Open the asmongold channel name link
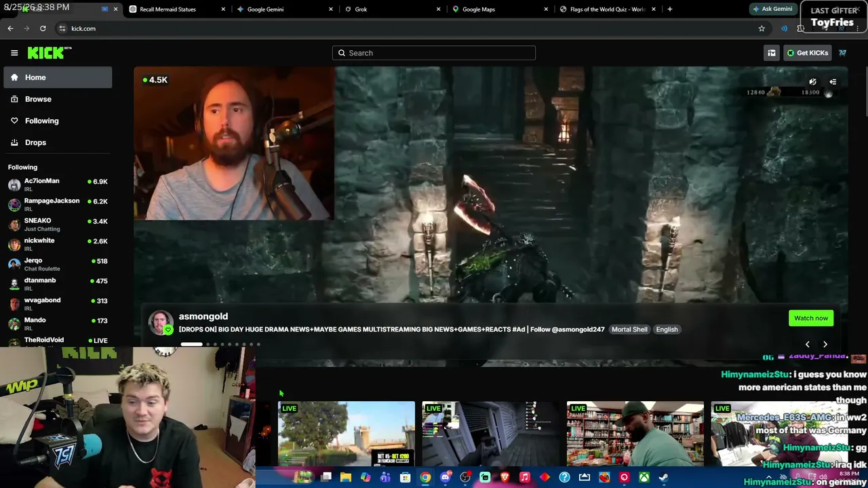 203,317
